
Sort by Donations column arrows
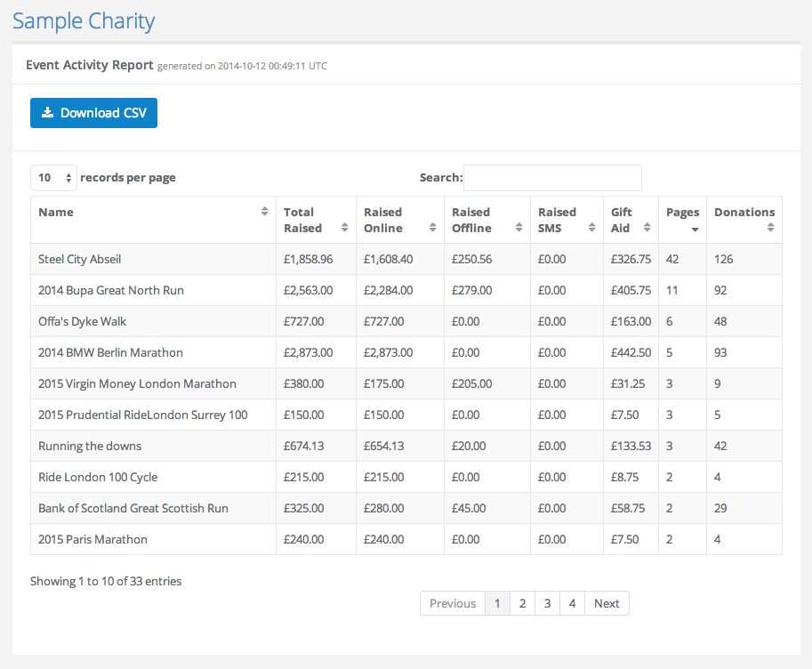[x=770, y=228]
